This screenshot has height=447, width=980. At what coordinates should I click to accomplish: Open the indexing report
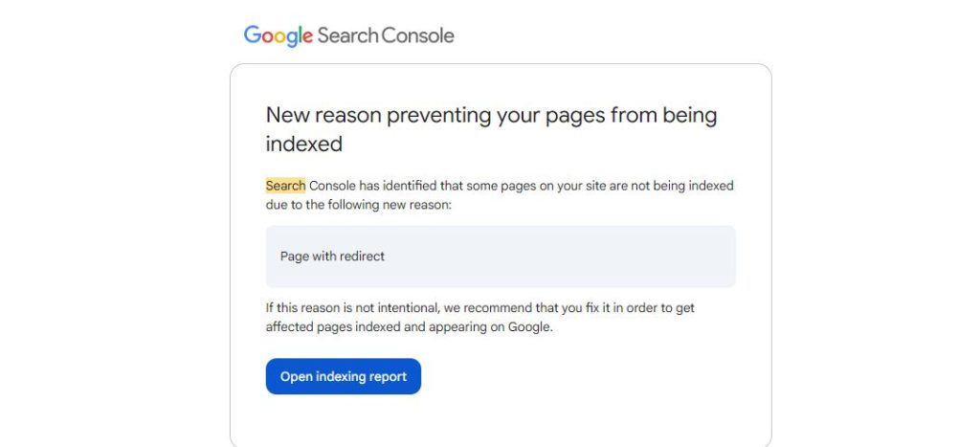343,376
